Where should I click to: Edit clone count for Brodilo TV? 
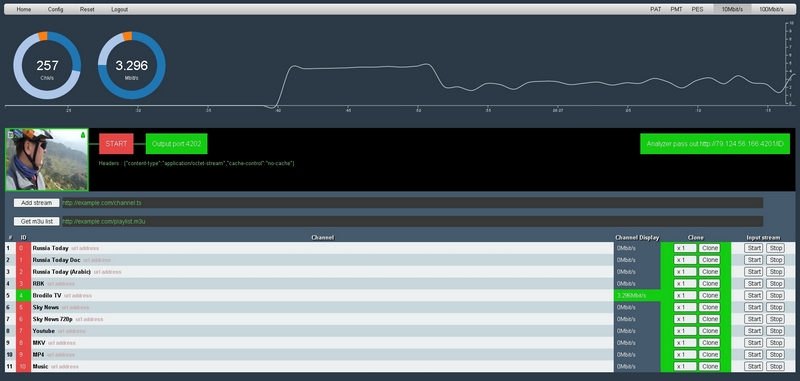[685, 295]
